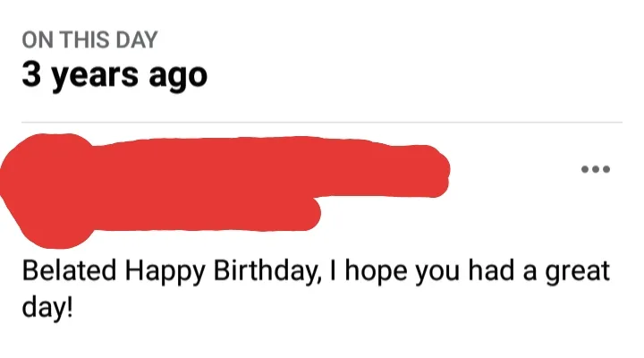Click the word "ago" in the heading

[181, 77]
